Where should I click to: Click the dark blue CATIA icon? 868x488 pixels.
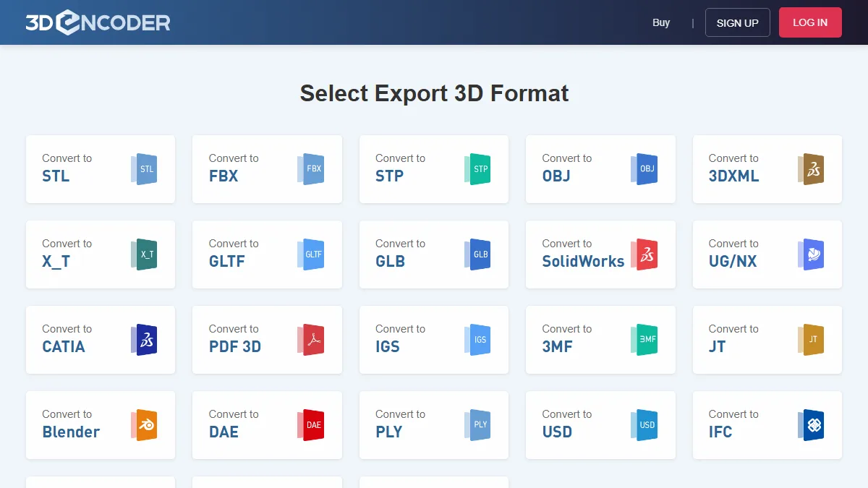coord(144,340)
